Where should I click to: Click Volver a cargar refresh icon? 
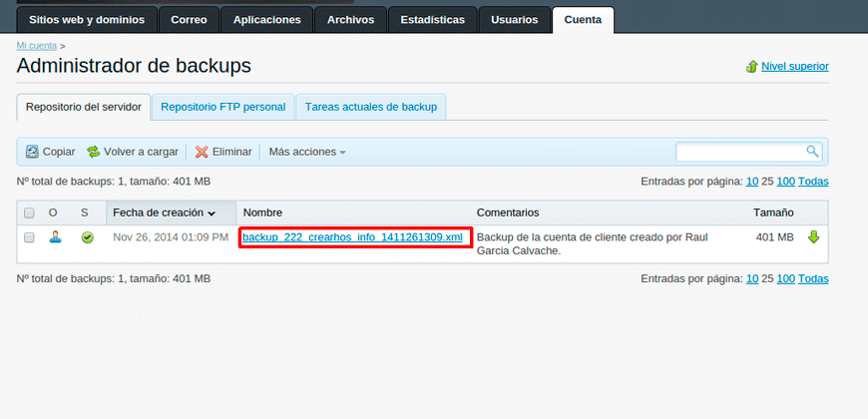94,152
